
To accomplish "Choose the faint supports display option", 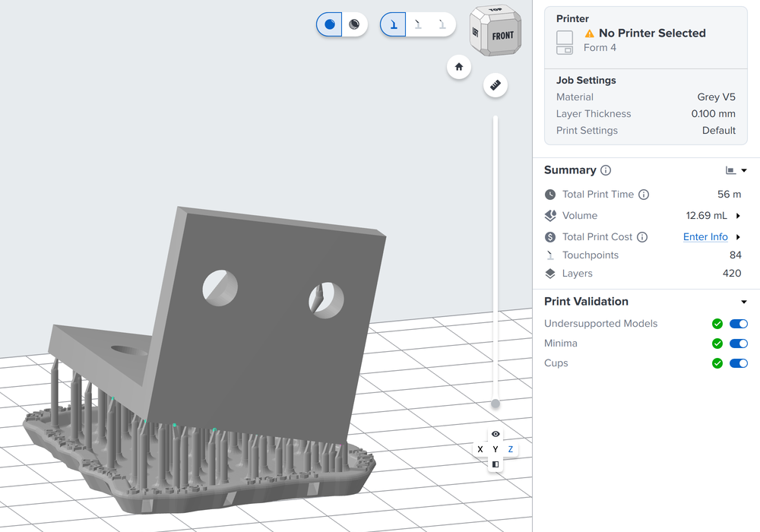I will click(442, 24).
